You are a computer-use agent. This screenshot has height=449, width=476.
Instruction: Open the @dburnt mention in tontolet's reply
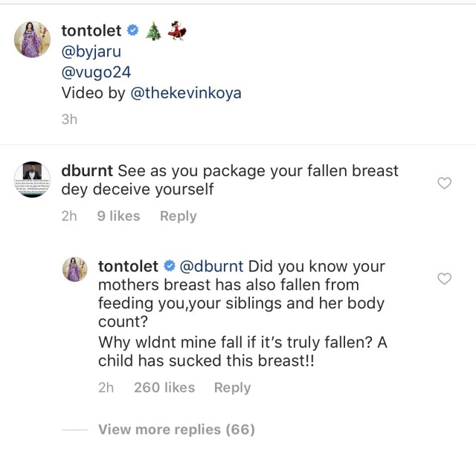pos(211,266)
